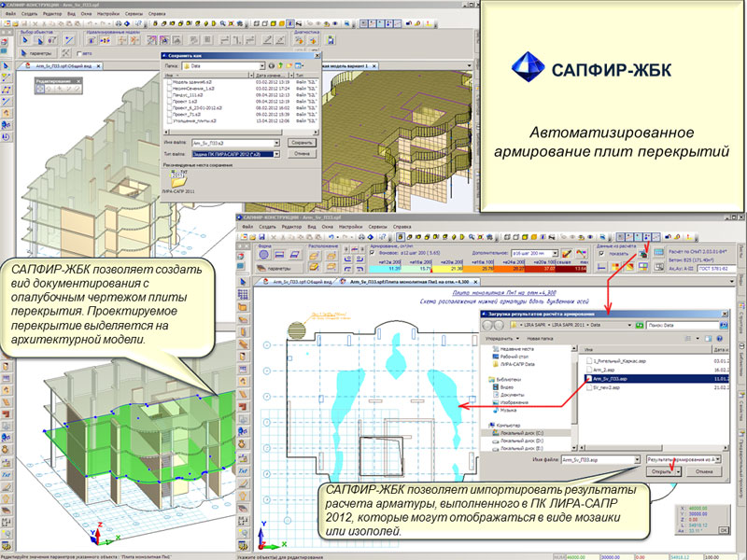
Task: Enable the показать checkbox under Данные из расчета
Action: point(601,253)
